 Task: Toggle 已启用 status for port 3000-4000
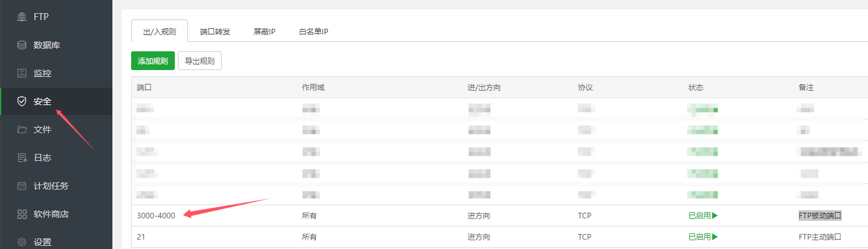pos(703,216)
